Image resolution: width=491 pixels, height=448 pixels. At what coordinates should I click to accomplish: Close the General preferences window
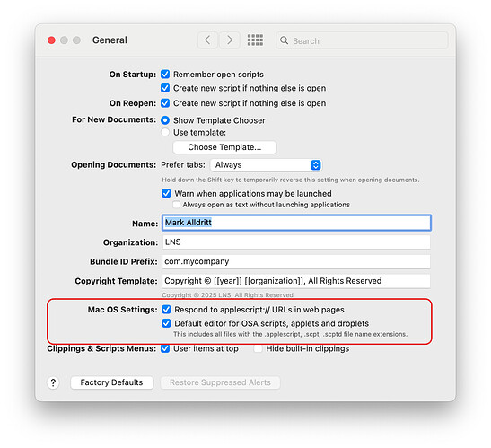coord(51,40)
